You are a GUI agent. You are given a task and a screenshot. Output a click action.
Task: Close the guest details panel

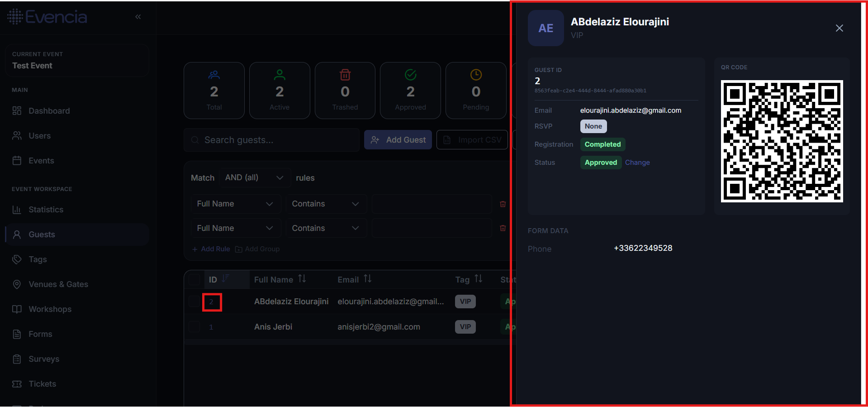point(839,28)
